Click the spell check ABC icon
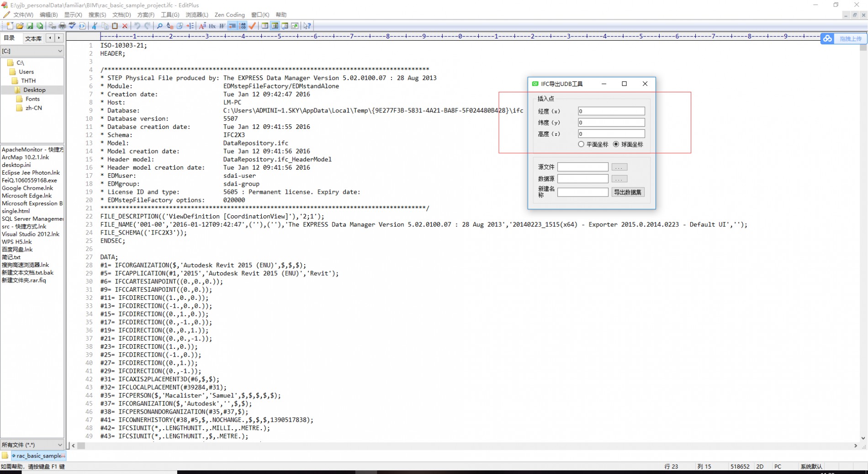 pos(72,26)
